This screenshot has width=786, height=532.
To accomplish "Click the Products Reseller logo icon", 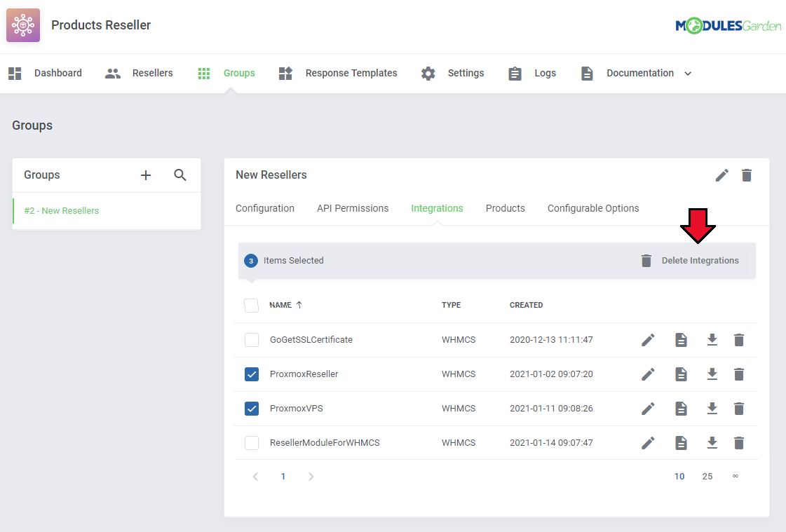I will 23,25.
